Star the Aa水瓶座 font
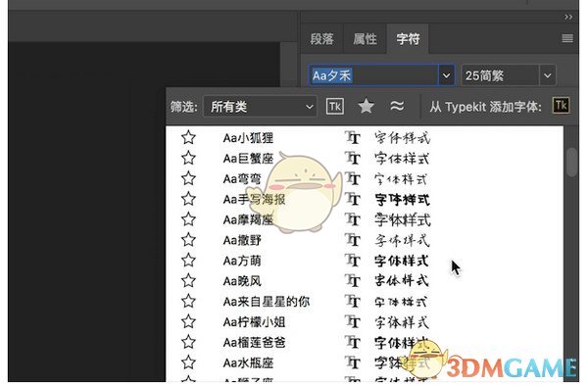 point(188,362)
